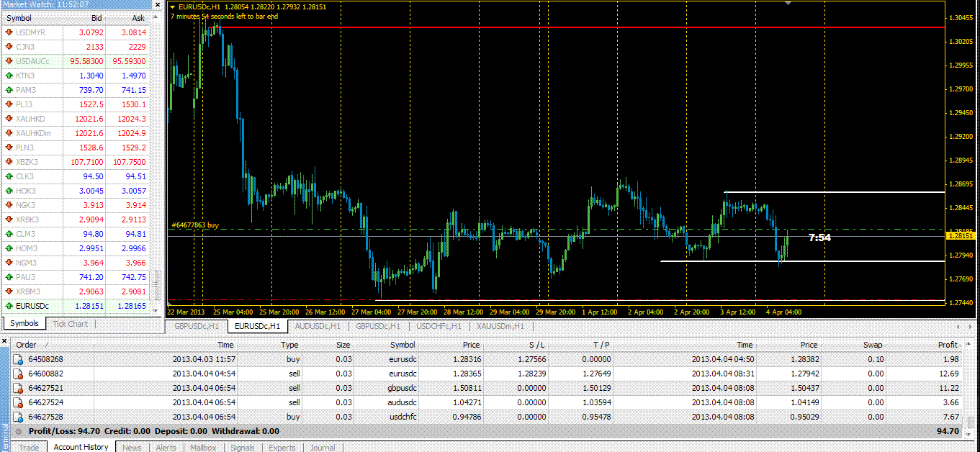Click the arrow icon beside XAUHKD

click(x=9, y=119)
